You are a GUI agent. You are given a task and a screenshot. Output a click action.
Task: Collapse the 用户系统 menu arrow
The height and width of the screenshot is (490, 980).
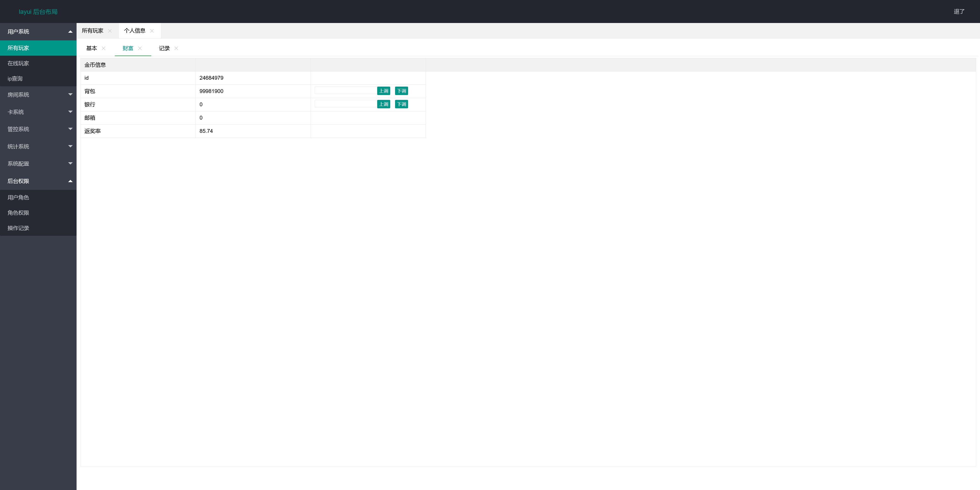coord(70,32)
